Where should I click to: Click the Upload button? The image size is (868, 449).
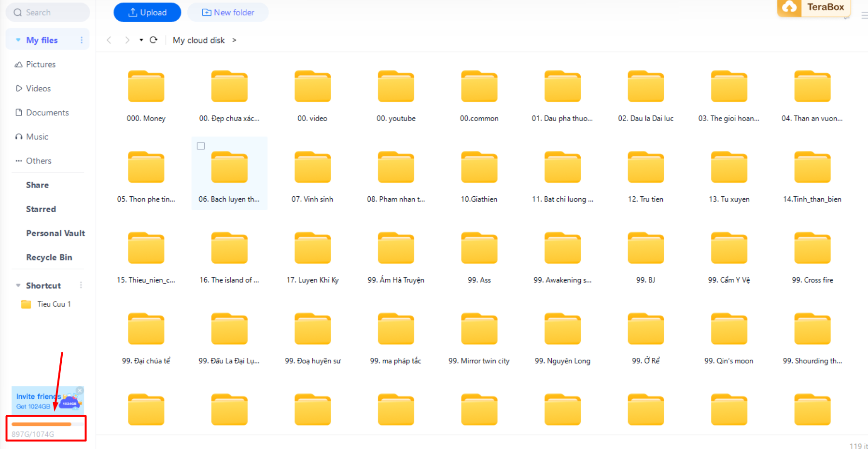(x=147, y=13)
